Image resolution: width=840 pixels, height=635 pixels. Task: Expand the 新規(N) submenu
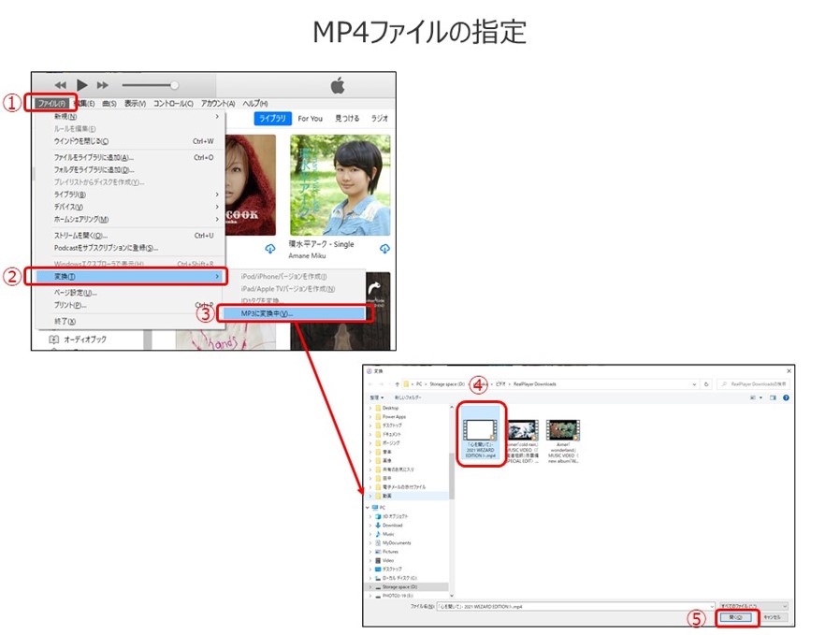(130, 116)
